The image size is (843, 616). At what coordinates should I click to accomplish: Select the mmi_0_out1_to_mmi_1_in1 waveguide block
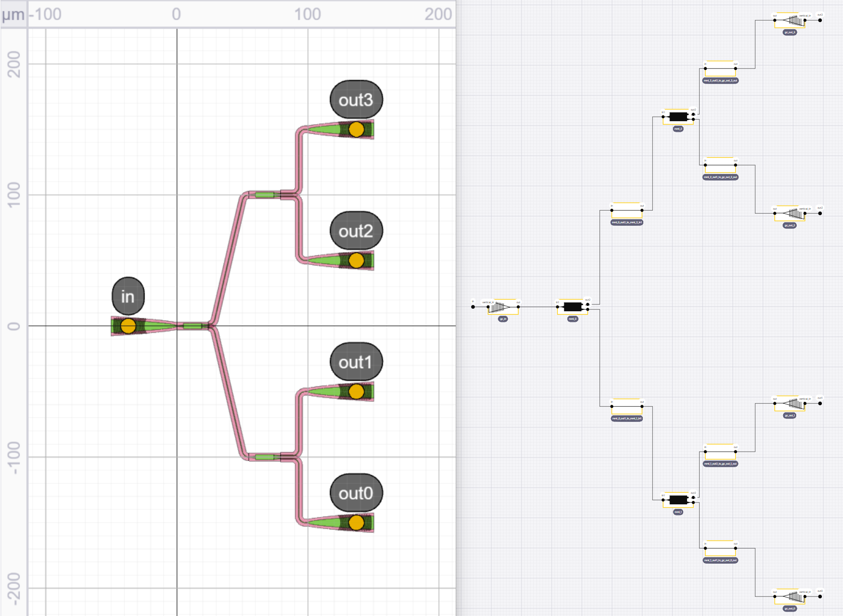point(627,406)
